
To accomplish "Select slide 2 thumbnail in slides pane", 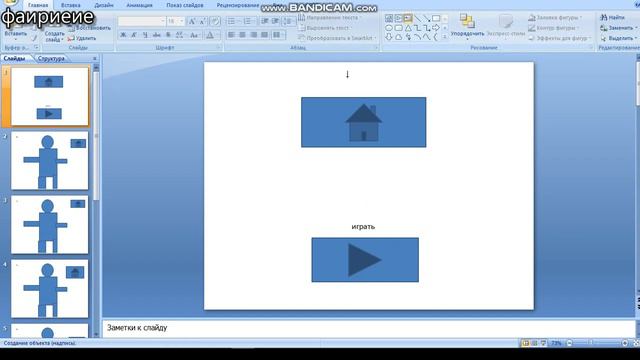I will pyautogui.click(x=49, y=160).
